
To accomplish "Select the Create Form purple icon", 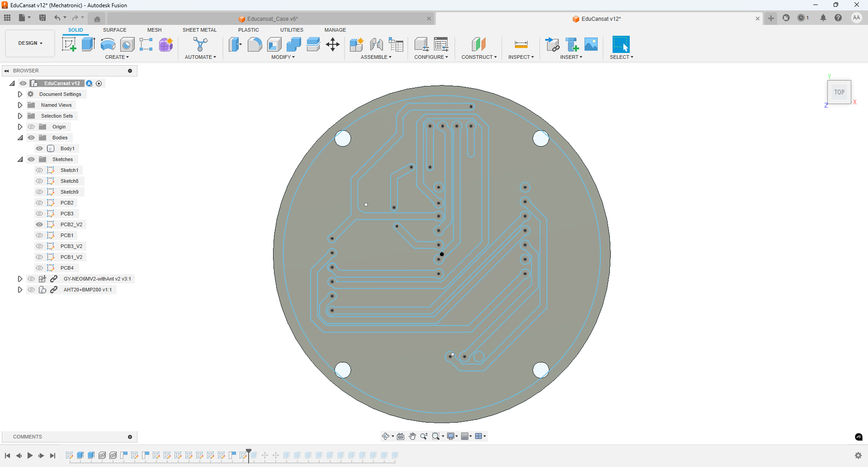I will coord(166,44).
